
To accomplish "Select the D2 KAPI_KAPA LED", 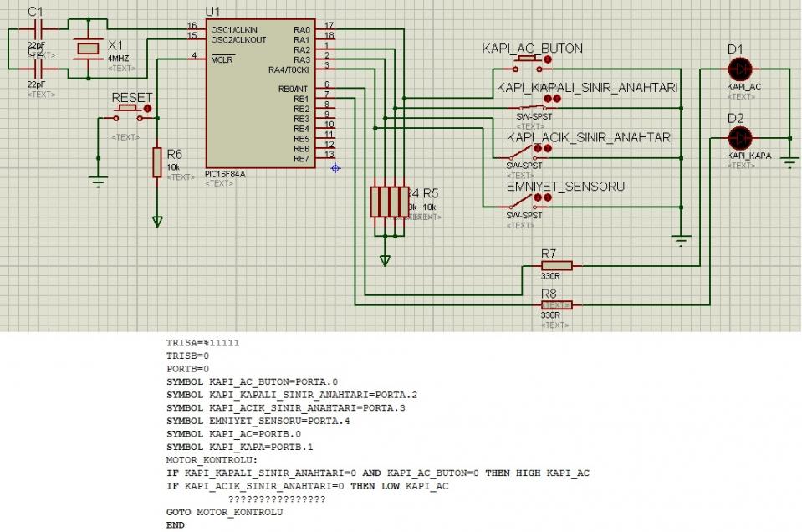I will (739, 138).
